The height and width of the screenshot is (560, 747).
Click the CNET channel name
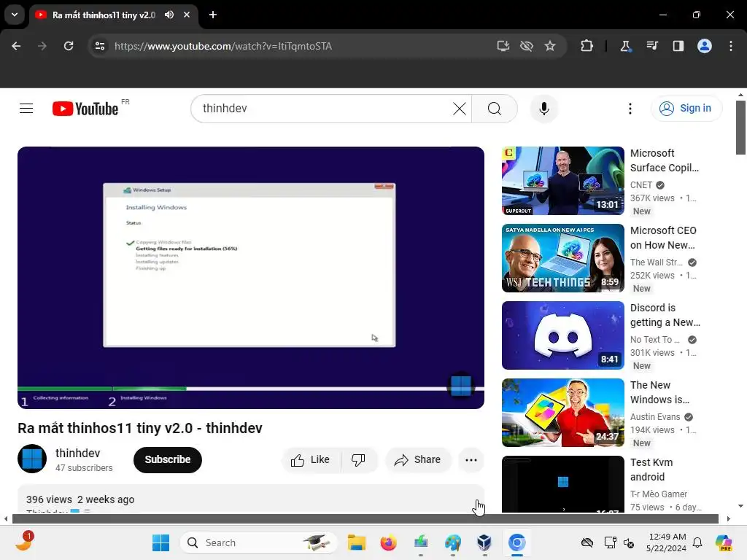641,184
